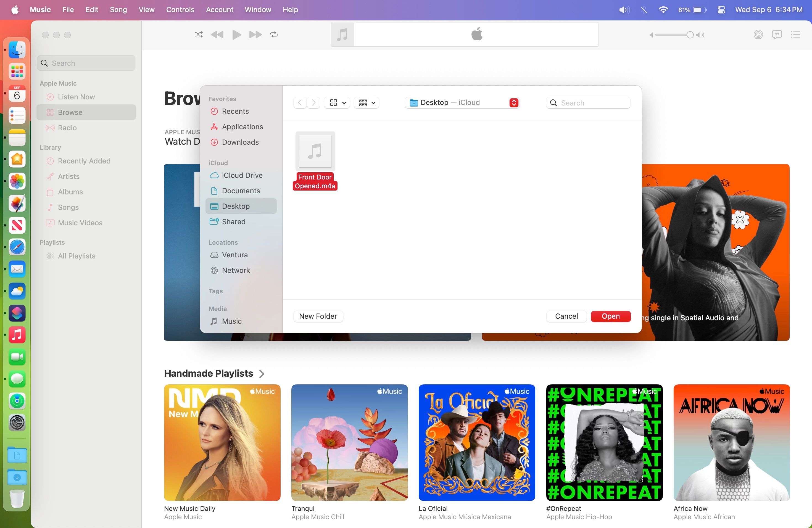The width and height of the screenshot is (812, 528).
Task: Open the AirPlay devices icon
Action: coord(758,35)
